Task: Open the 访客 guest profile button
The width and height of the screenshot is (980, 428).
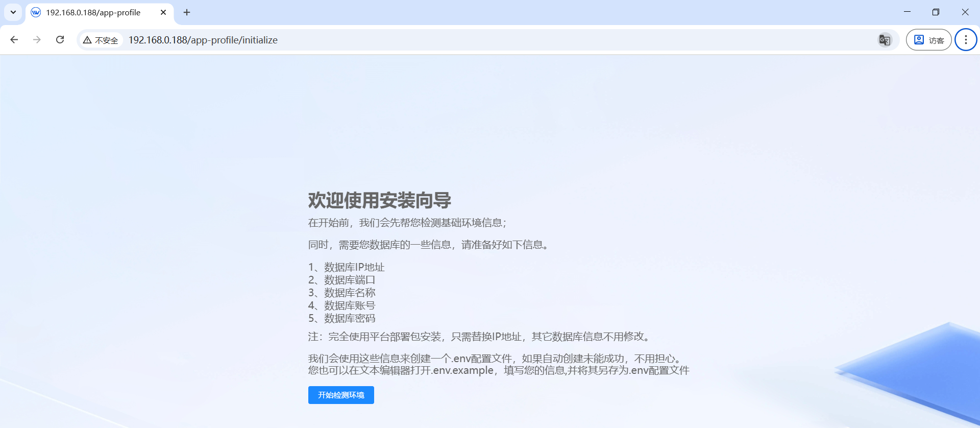Action: point(928,40)
